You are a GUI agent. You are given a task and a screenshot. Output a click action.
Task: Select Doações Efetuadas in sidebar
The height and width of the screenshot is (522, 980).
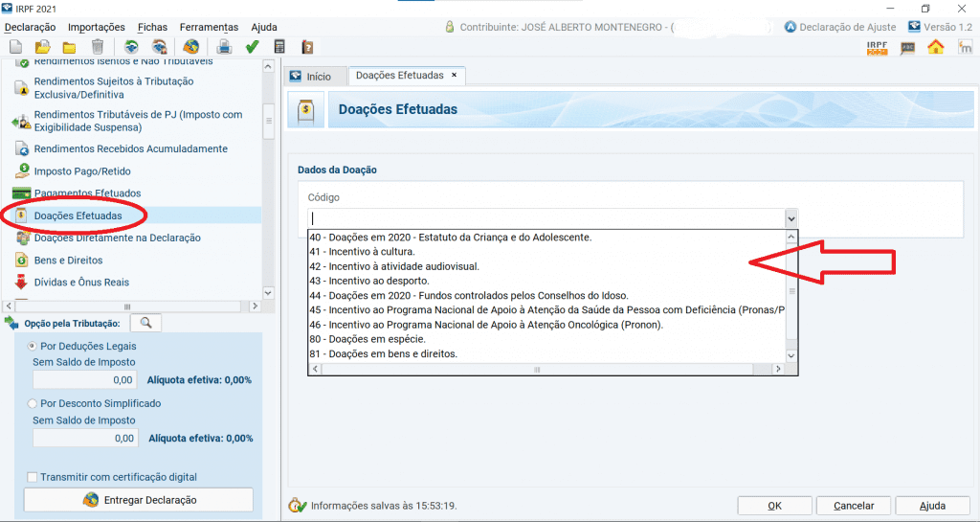[78, 216]
